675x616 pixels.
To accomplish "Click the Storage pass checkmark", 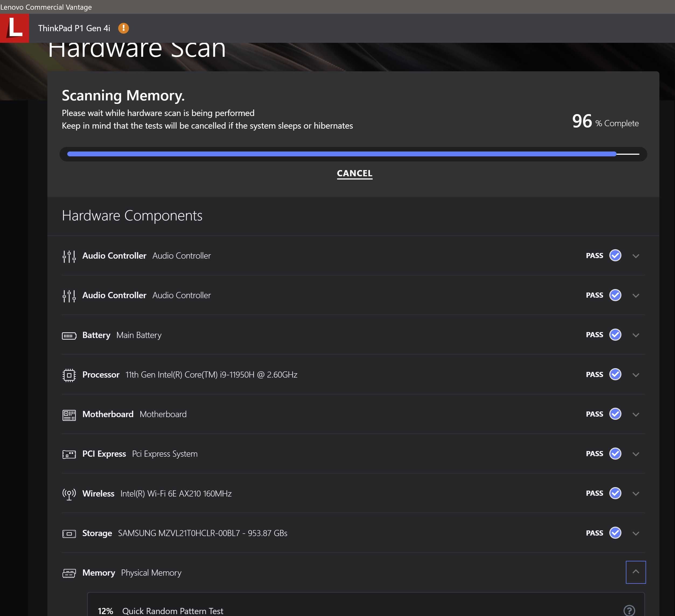I will point(615,533).
